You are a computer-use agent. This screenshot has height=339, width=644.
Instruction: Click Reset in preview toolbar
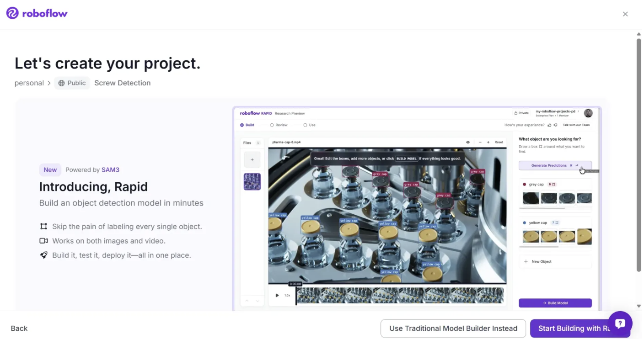pos(499,142)
